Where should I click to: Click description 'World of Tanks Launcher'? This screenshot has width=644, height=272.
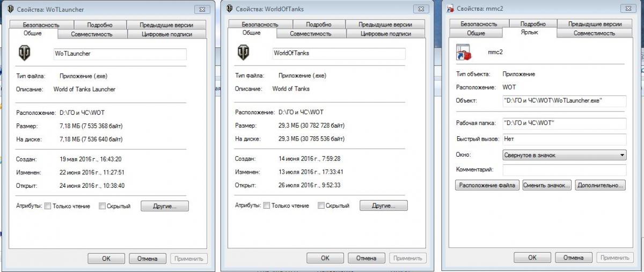(84, 90)
